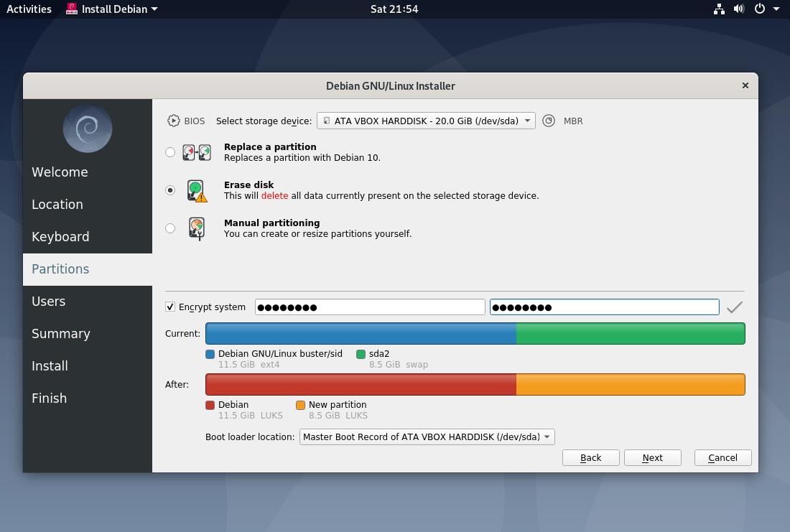790x532 pixels.
Task: Focus the first encryption passphrase field
Action: (x=370, y=307)
